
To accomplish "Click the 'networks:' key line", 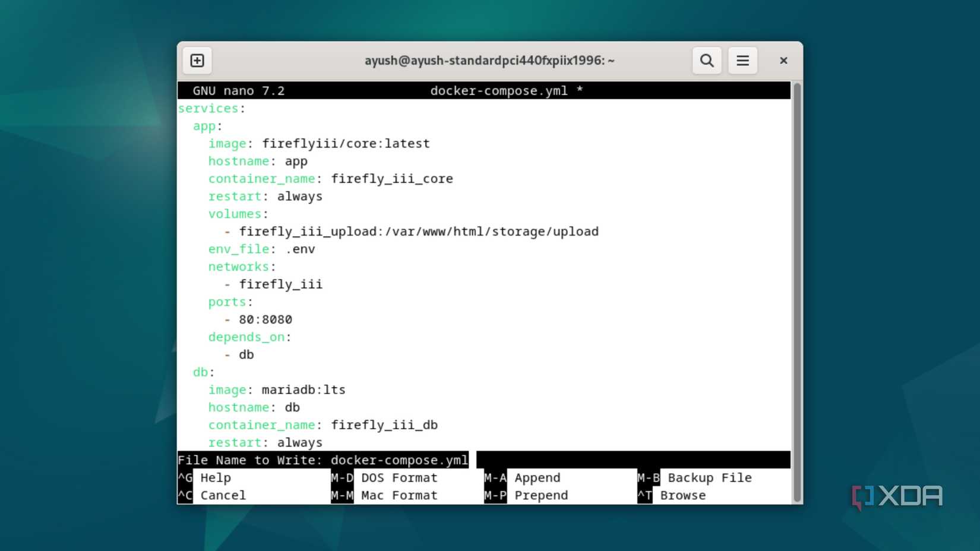I will click(x=242, y=267).
